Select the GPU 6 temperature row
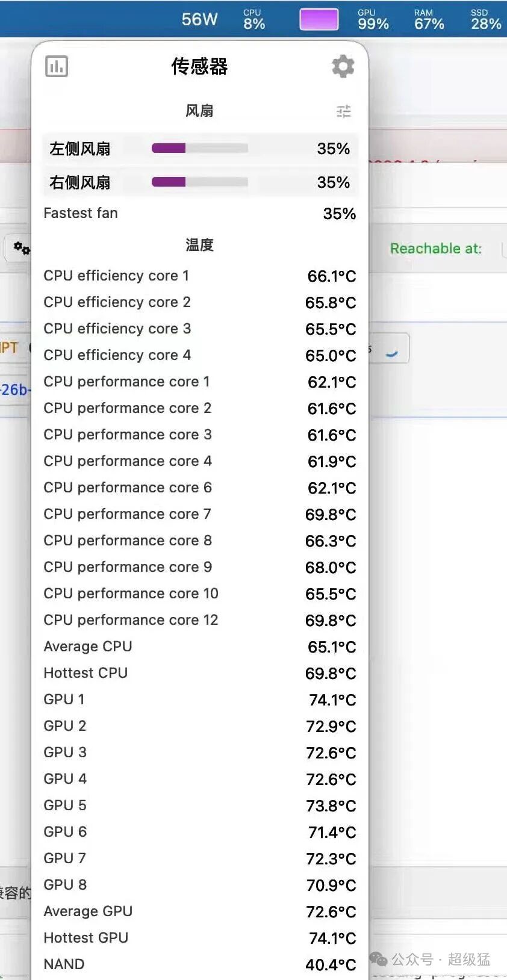 [x=200, y=832]
